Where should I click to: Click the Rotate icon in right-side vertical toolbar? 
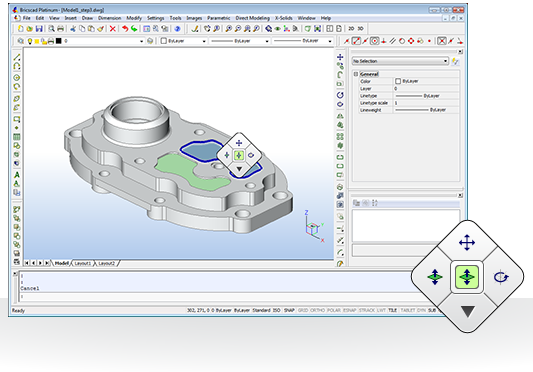pos(340,95)
